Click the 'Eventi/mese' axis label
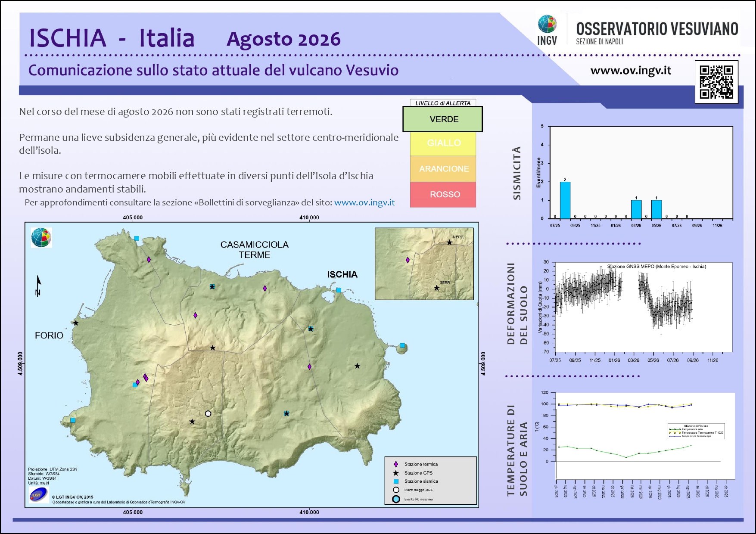This screenshot has height=534, width=756. click(x=538, y=172)
